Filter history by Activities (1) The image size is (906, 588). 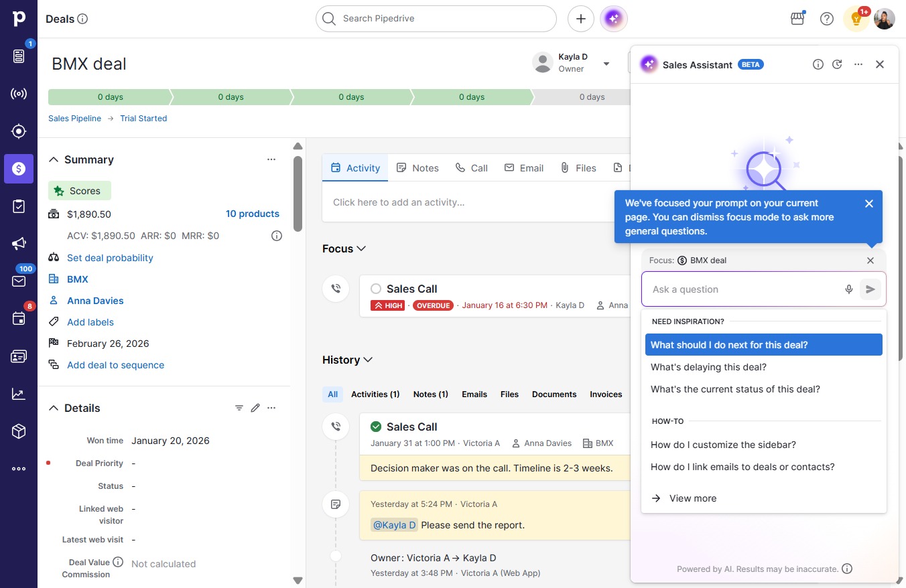click(x=375, y=394)
